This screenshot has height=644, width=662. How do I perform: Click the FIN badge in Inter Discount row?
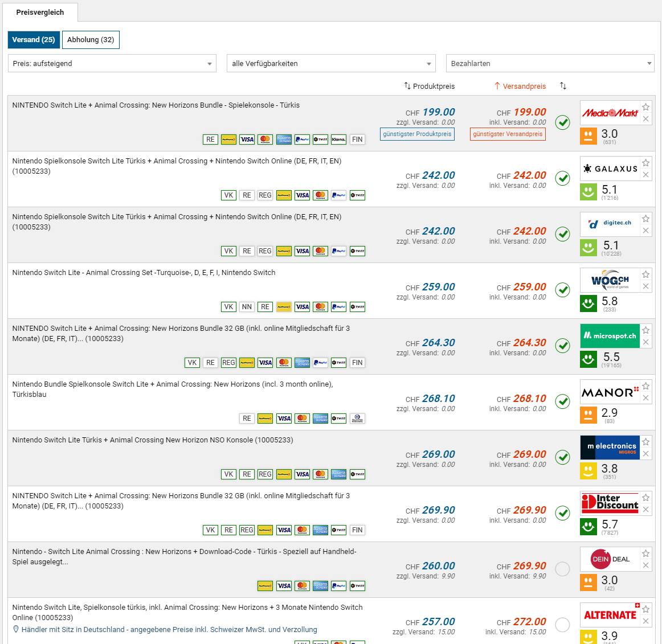[x=357, y=530]
